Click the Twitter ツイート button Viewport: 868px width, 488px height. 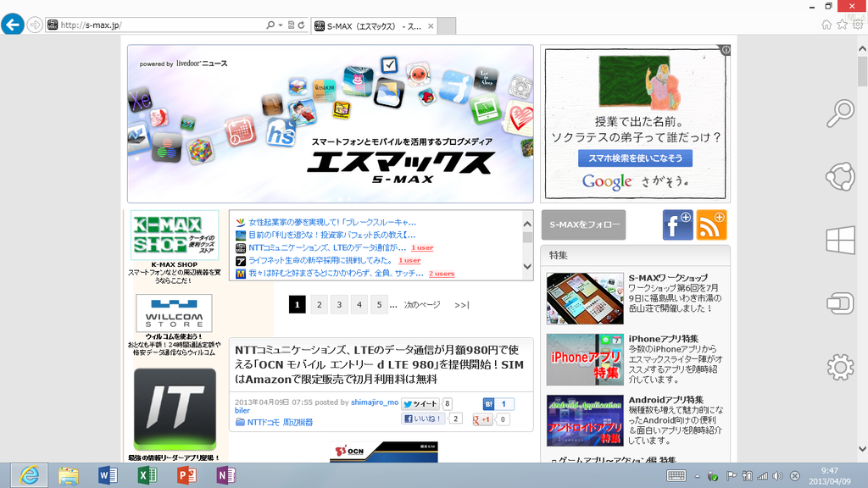pyautogui.click(x=420, y=404)
